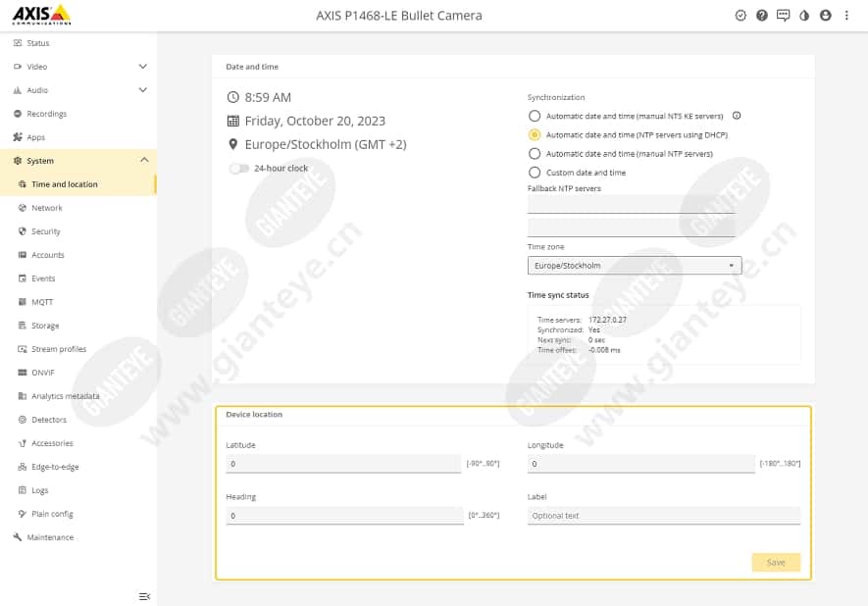The image size is (868, 606).
Task: Click the AXIS Communications logo
Action: (x=41, y=15)
